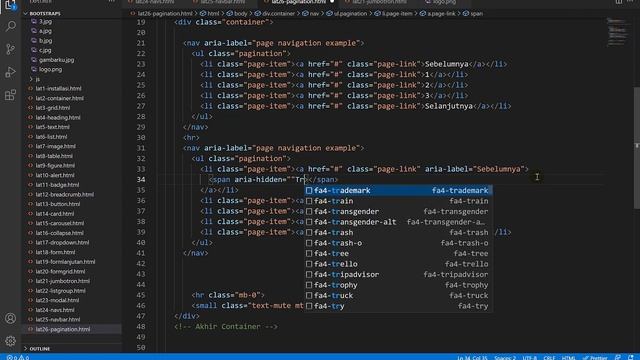Click the Prettier status bar item

[595, 358]
